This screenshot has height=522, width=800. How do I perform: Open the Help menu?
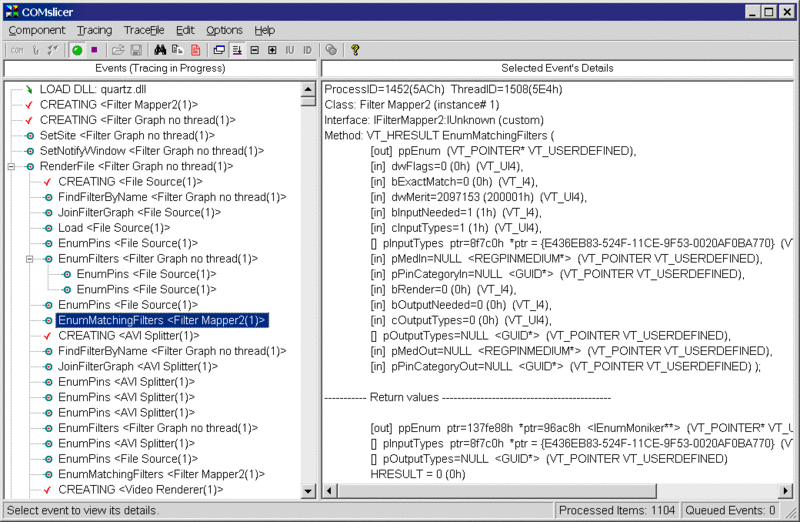pos(264,30)
